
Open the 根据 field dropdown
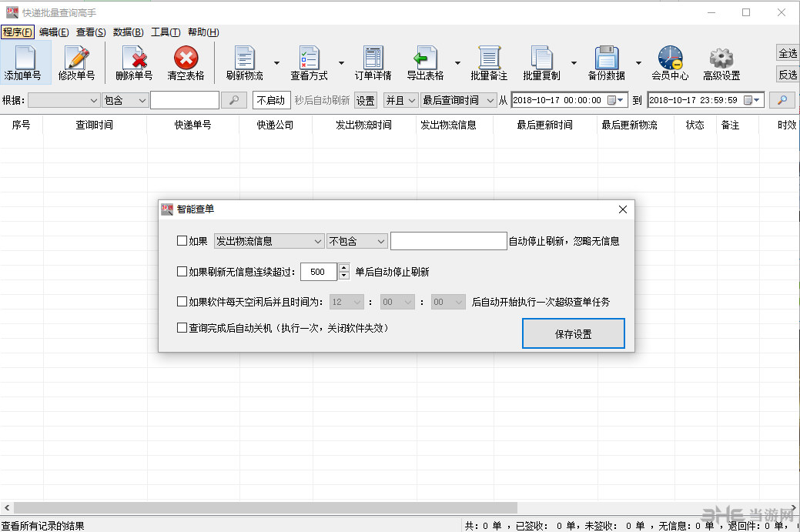(64, 101)
